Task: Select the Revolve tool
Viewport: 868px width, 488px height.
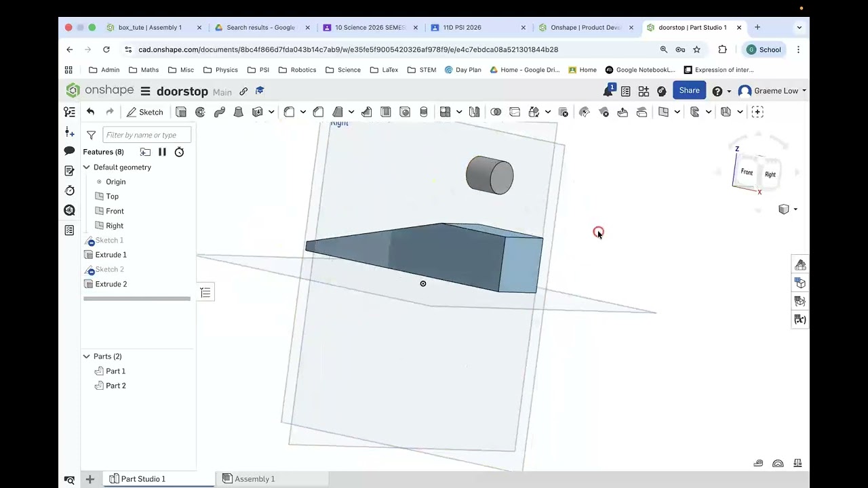Action: [x=200, y=112]
